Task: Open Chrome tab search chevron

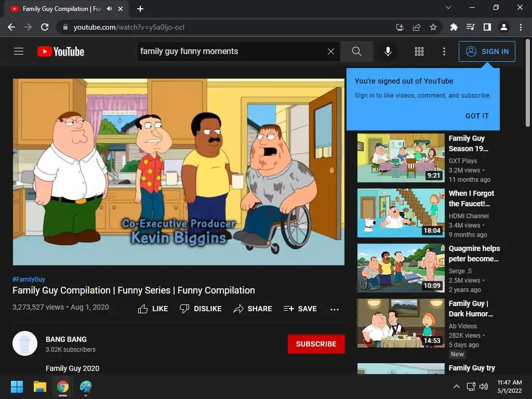Action: tap(448, 7)
